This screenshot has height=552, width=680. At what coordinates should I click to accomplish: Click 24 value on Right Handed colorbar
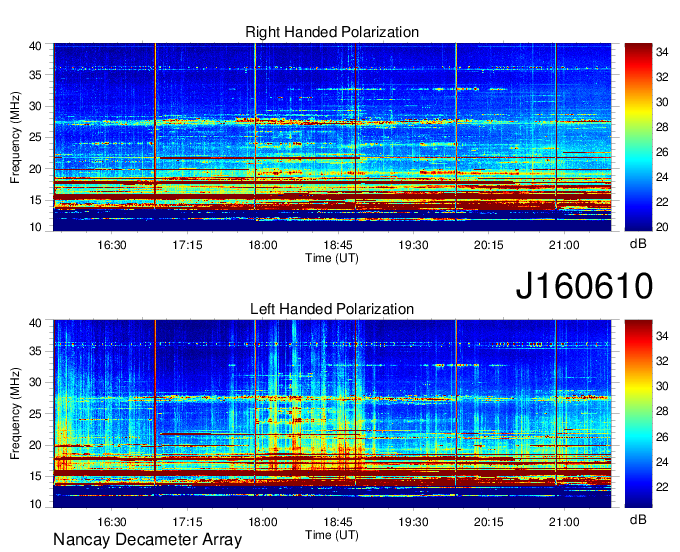[662, 177]
